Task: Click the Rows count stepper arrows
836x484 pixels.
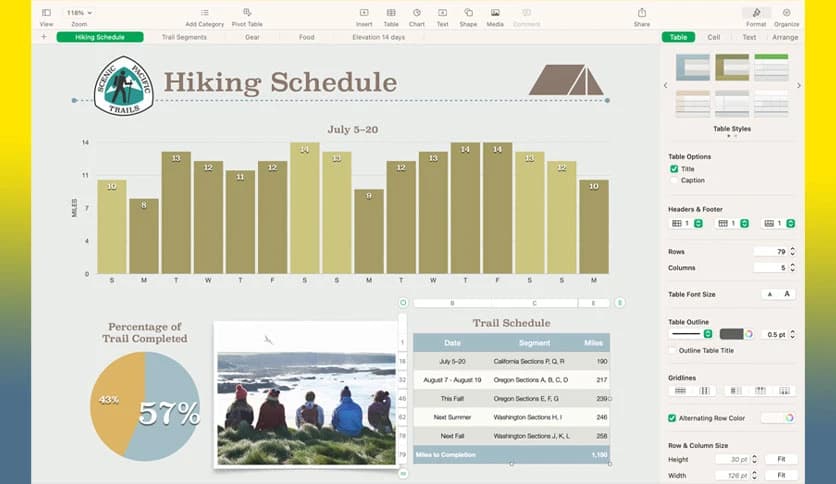Action: point(792,252)
